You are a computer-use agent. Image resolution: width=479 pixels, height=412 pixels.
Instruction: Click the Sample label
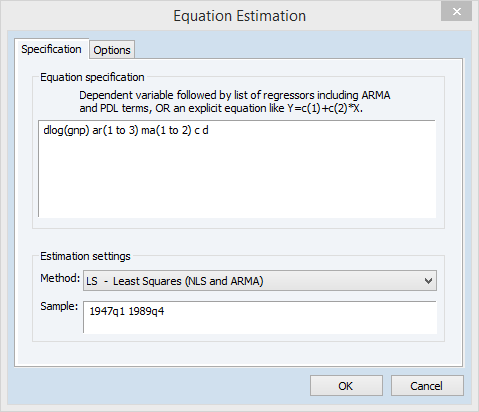(x=59, y=306)
